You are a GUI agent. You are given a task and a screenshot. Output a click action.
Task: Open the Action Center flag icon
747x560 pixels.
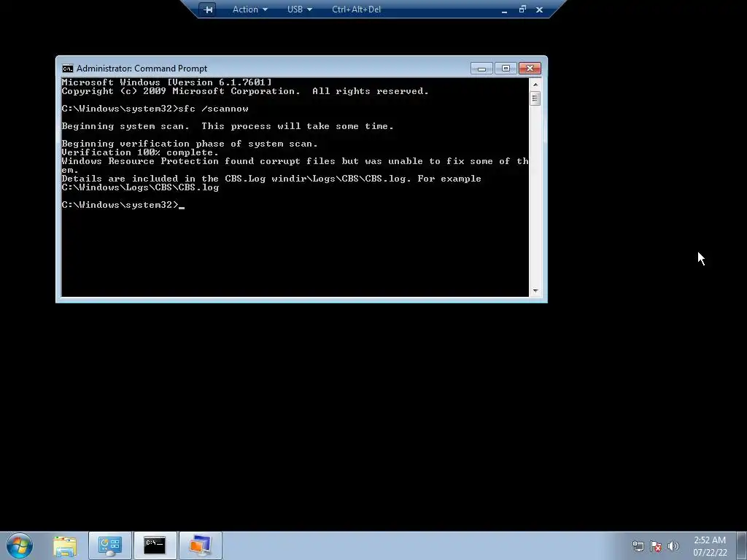656,546
